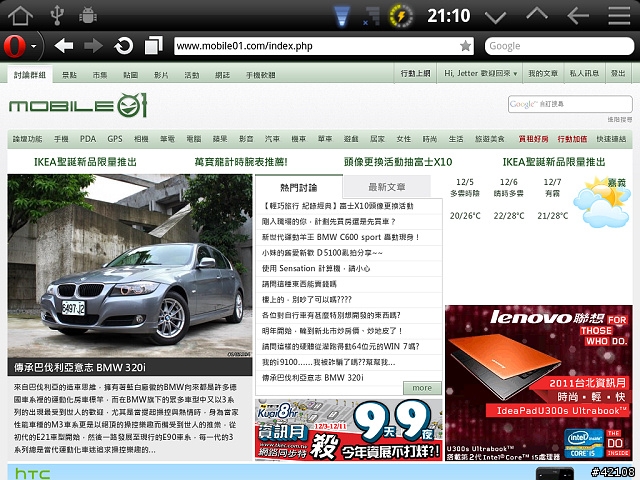
Task: Open the 手機 forum category
Action: pos(61,139)
